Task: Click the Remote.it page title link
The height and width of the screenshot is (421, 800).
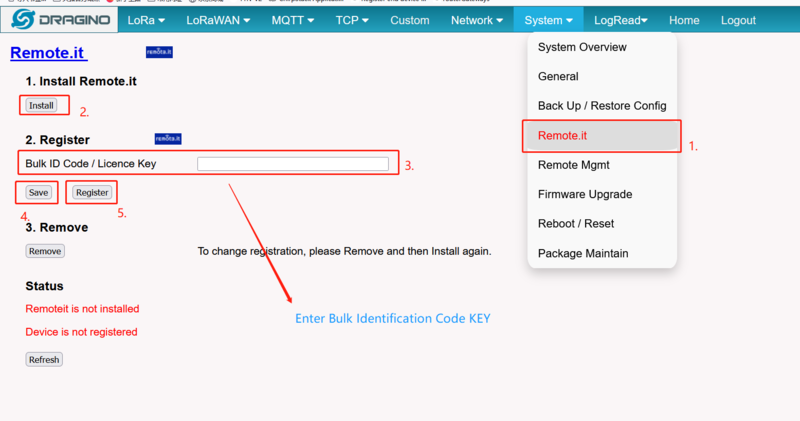Action: (48, 53)
